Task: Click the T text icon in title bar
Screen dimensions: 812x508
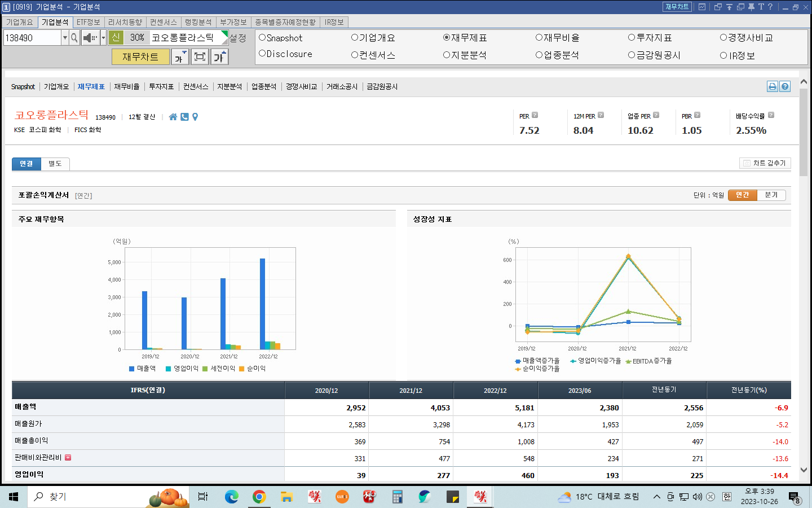Action: tap(761, 7)
